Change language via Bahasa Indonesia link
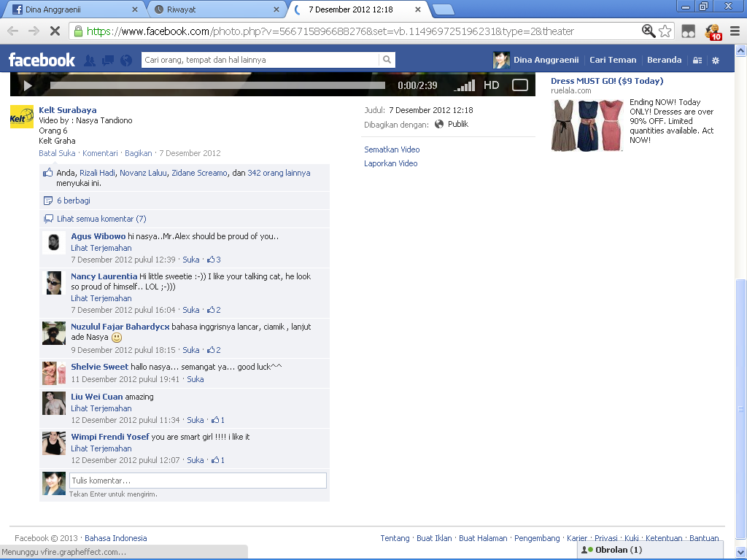Image resolution: width=747 pixels, height=560 pixels. 116,538
